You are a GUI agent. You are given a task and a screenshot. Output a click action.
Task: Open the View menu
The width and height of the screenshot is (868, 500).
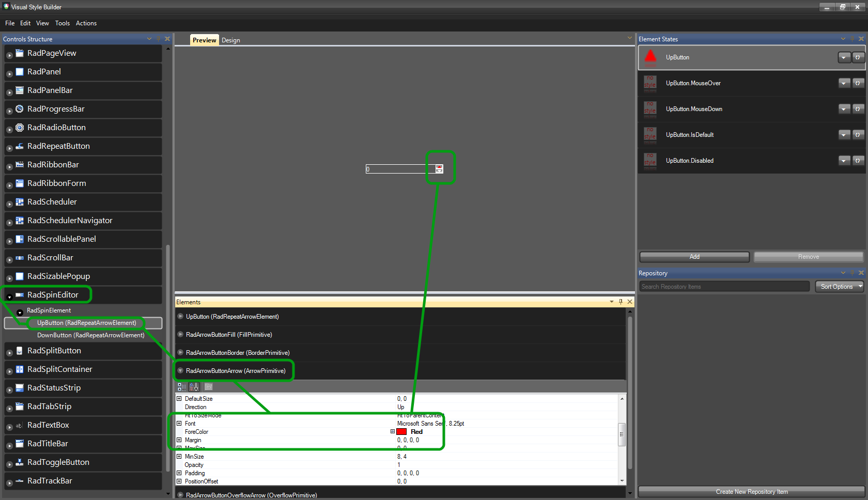42,23
